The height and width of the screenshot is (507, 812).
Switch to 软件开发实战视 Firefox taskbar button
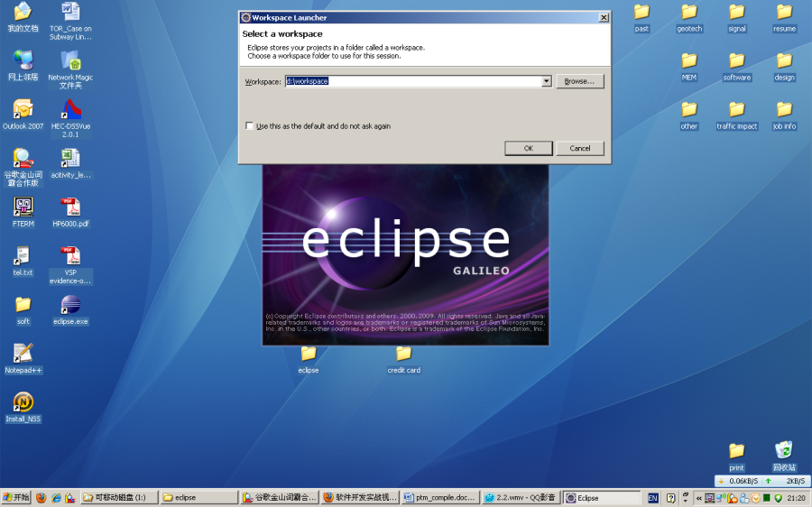click(x=359, y=498)
